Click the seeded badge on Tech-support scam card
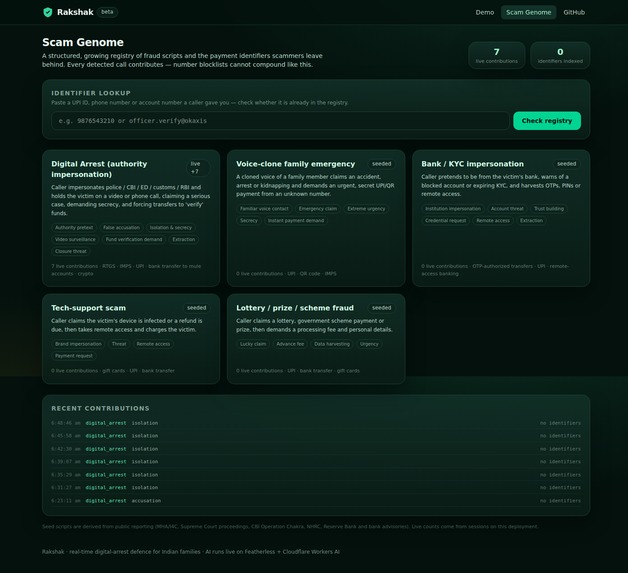The height and width of the screenshot is (573, 628). 196,308
